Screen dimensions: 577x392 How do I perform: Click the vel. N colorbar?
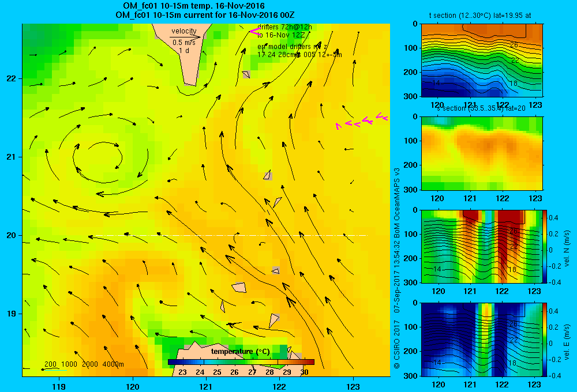[x=545, y=246]
